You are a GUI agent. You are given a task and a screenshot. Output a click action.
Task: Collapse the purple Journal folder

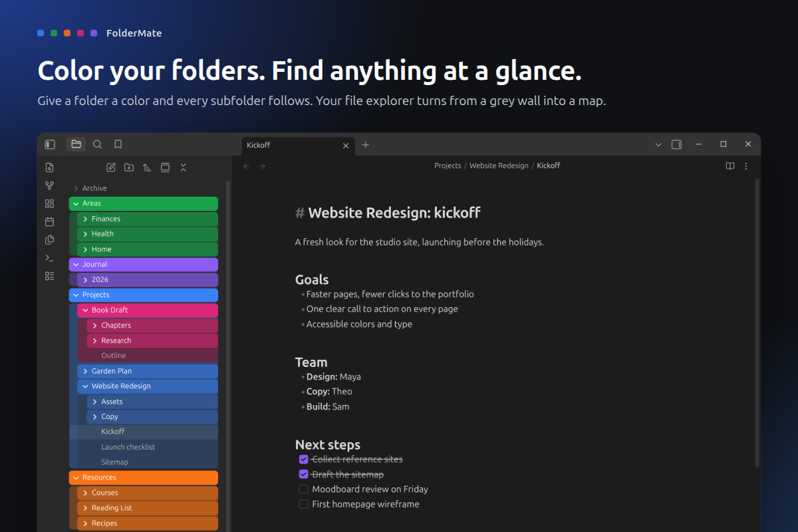[x=144, y=265]
